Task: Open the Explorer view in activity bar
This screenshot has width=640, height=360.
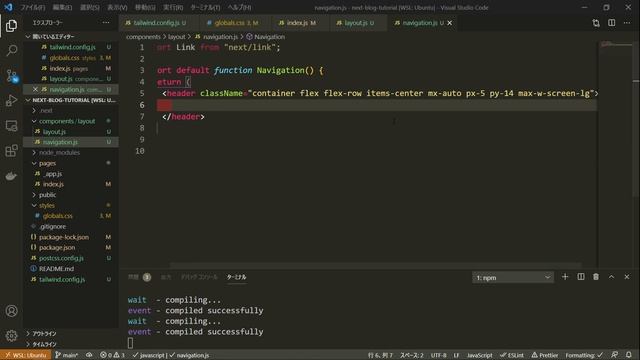Action: click(11, 26)
